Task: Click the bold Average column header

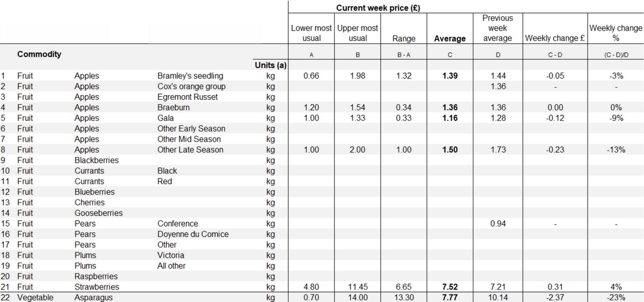Action: [x=450, y=38]
